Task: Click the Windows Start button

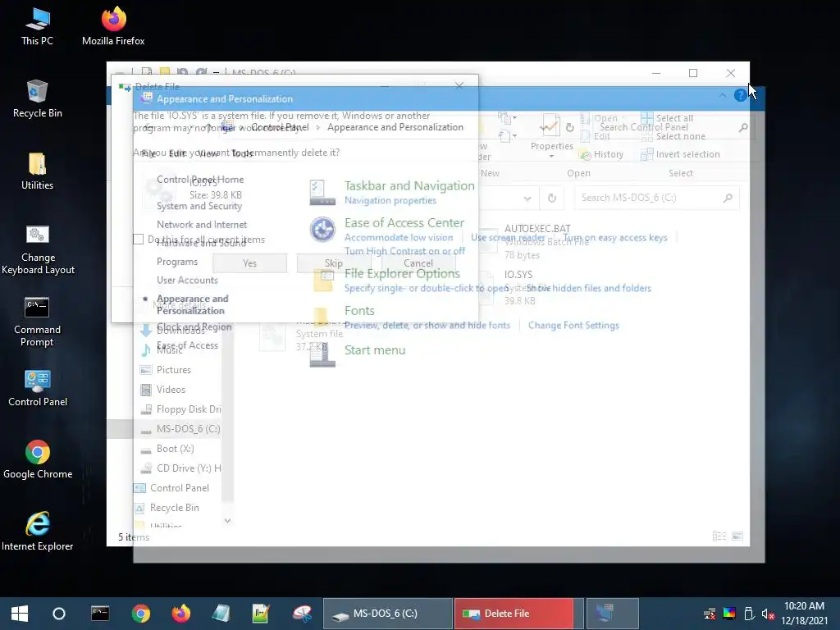Action: pyautogui.click(x=20, y=614)
